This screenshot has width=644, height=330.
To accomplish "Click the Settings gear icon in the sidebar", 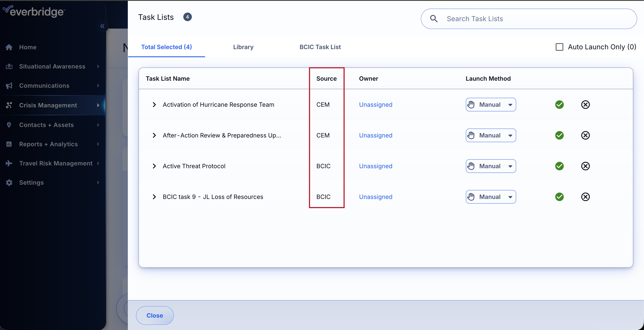I will click(9, 183).
